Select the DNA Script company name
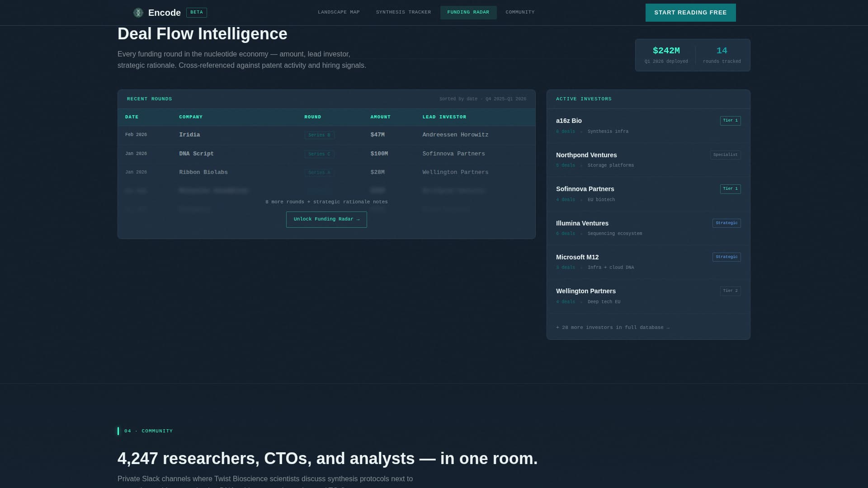 [196, 154]
